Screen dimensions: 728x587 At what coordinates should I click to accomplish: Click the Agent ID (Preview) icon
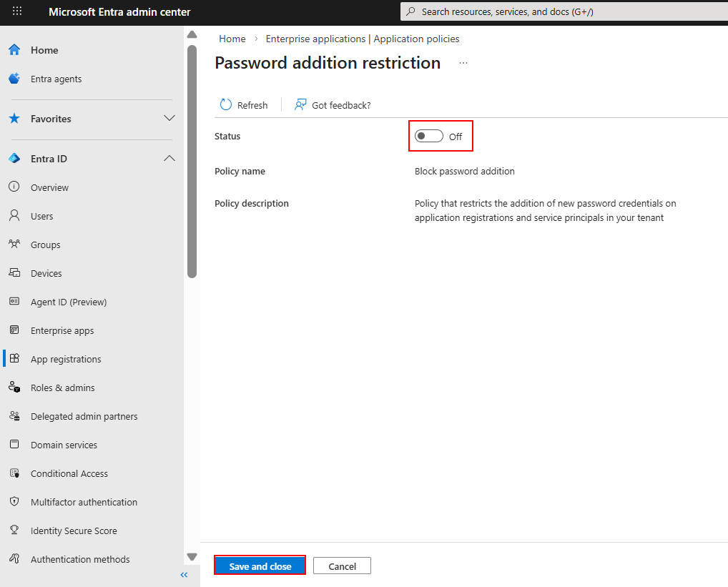click(14, 301)
